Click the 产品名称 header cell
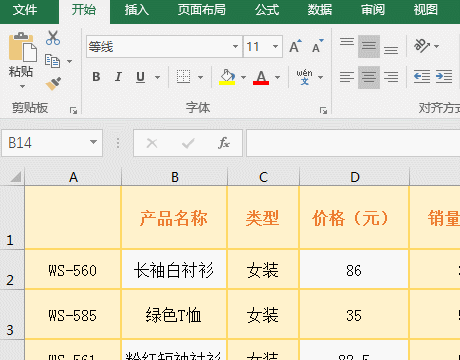This screenshot has height=360, width=460. click(174, 217)
